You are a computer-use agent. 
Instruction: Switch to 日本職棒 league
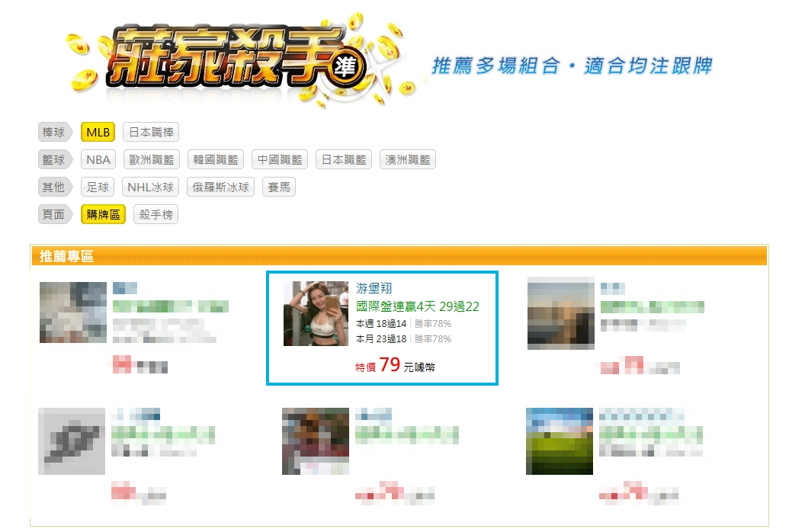tap(151, 133)
